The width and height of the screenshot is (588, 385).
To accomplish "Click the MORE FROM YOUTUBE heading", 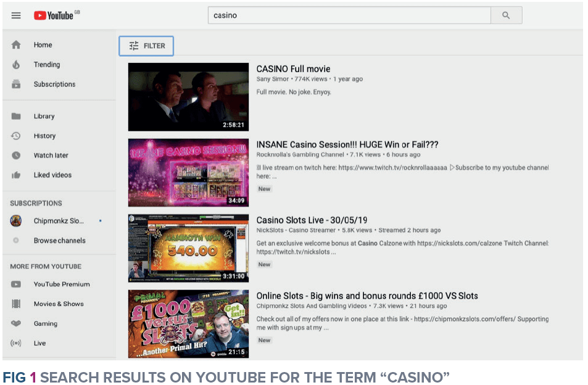I will [x=46, y=267].
